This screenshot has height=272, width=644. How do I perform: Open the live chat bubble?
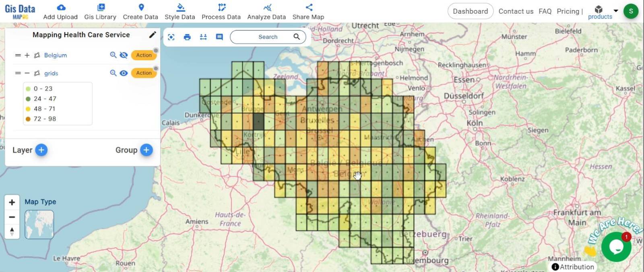coord(616,247)
